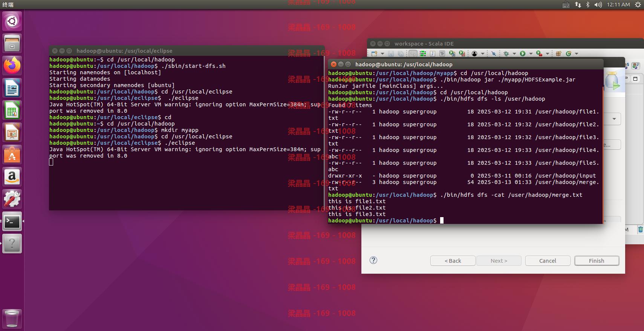
Task: Click the text page icon in Scala IDE toolbar
Action: click(442, 54)
